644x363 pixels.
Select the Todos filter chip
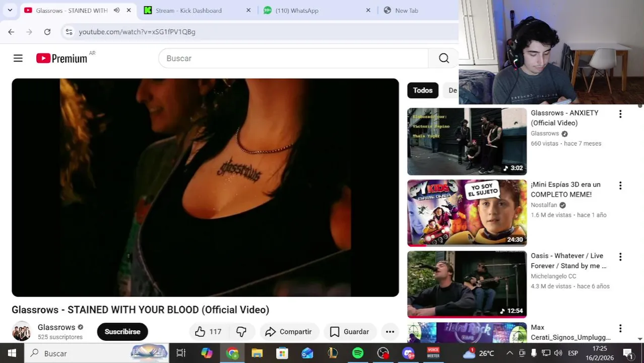point(423,90)
